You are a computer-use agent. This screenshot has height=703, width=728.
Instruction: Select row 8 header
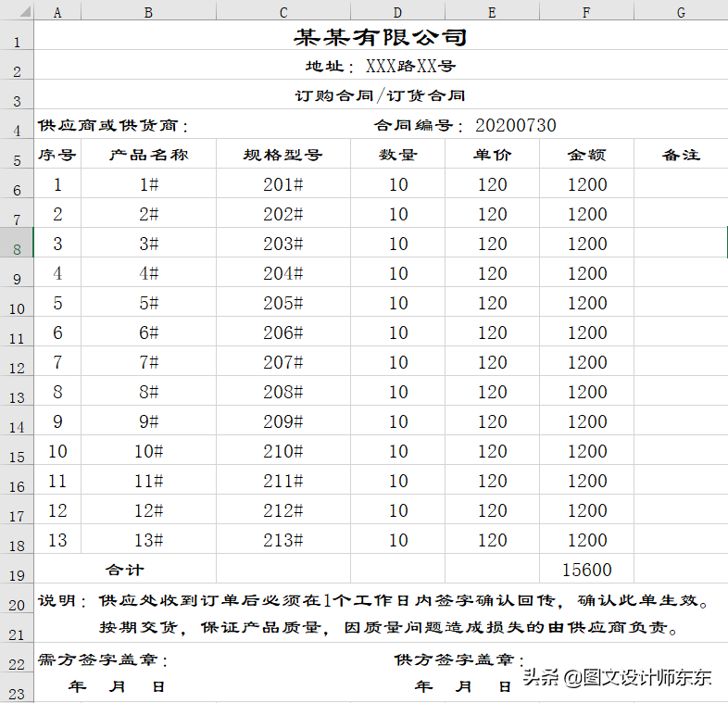point(17,243)
